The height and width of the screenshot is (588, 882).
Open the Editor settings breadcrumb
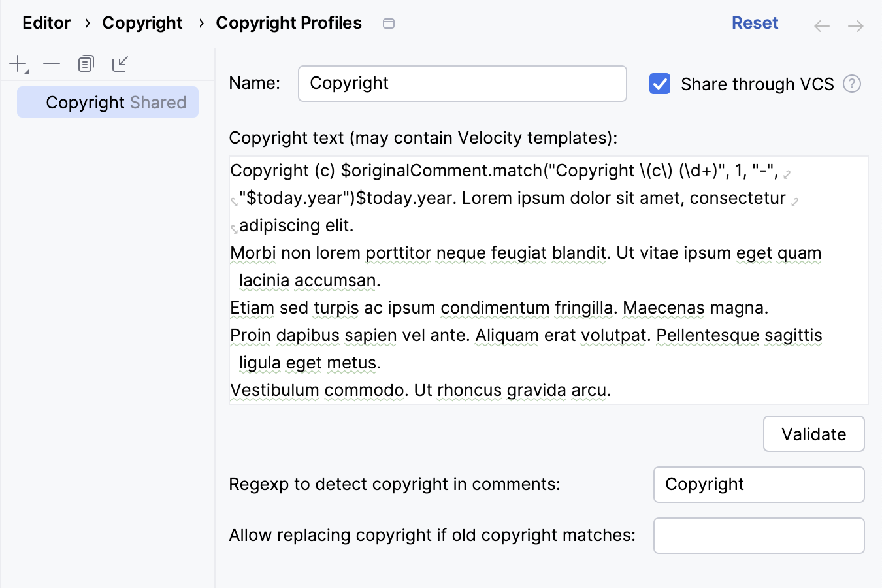46,22
